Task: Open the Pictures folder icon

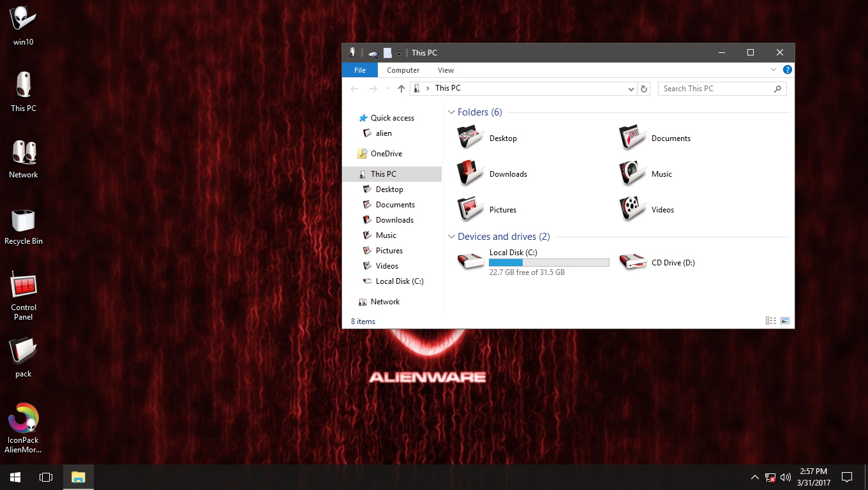Action: 470,209
